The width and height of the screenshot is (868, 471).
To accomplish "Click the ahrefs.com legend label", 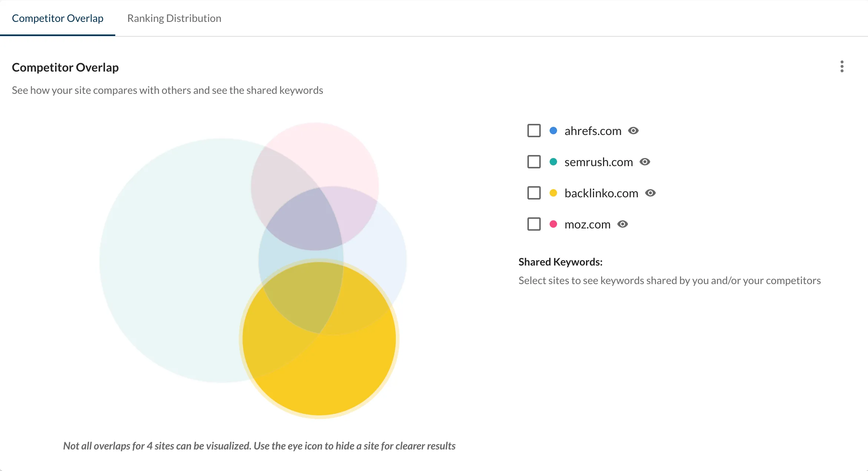I will pyautogui.click(x=593, y=131).
